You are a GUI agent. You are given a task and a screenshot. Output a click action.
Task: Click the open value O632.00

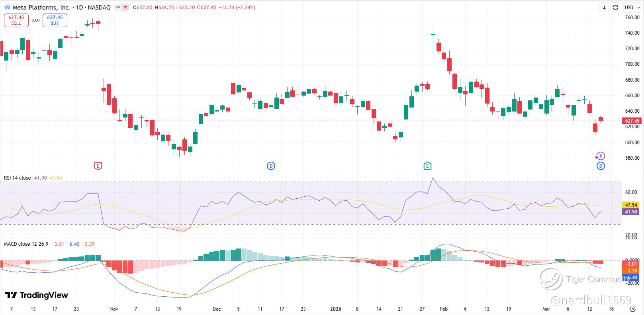coord(143,7)
